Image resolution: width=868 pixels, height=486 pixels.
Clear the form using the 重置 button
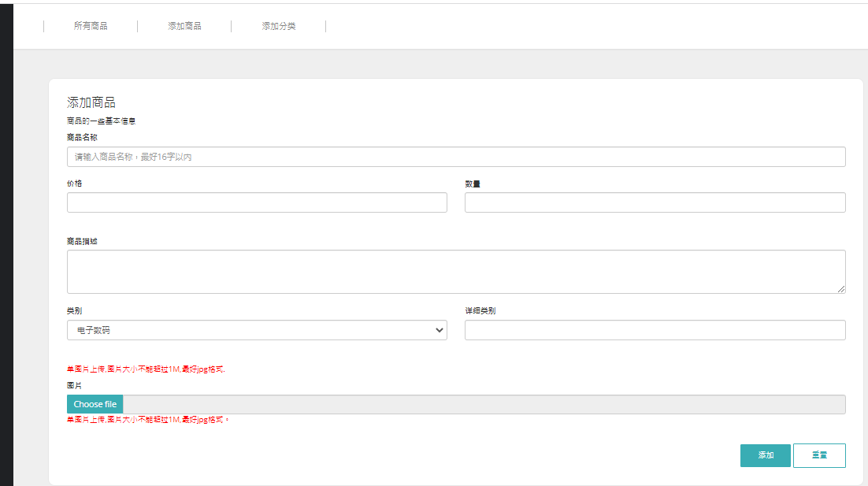(x=819, y=455)
